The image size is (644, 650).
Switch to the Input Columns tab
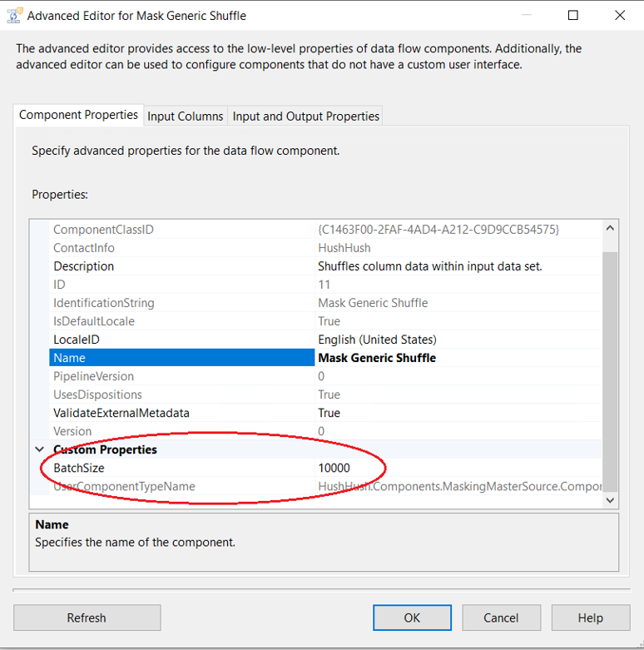185,117
